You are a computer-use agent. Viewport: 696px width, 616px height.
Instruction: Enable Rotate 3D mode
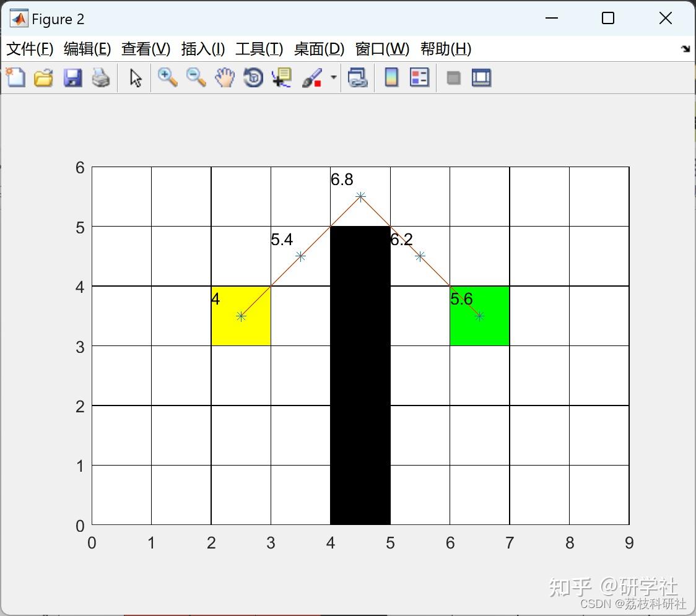pyautogui.click(x=253, y=77)
